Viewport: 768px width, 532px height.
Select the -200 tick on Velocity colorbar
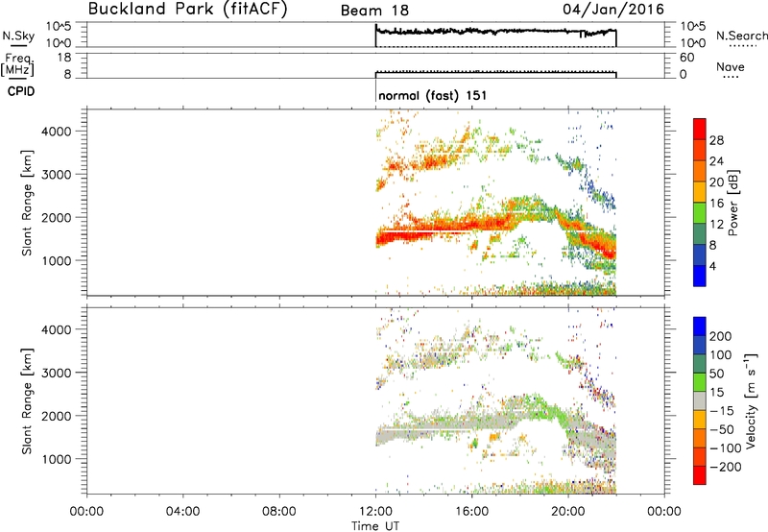tap(726, 467)
